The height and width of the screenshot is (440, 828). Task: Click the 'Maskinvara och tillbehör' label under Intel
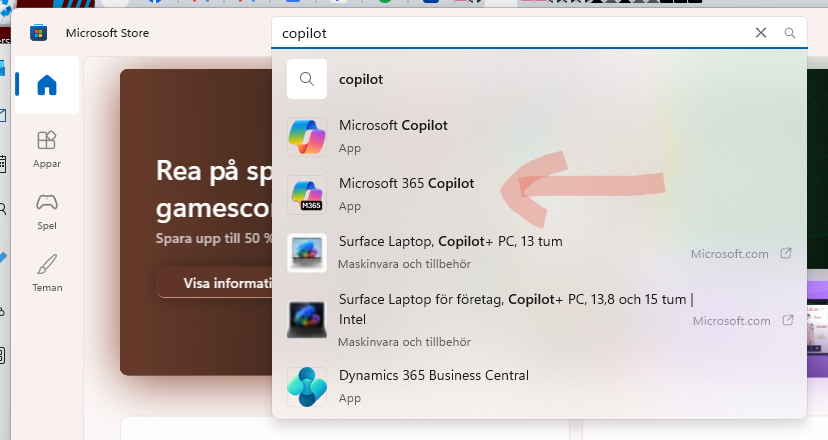(x=404, y=342)
